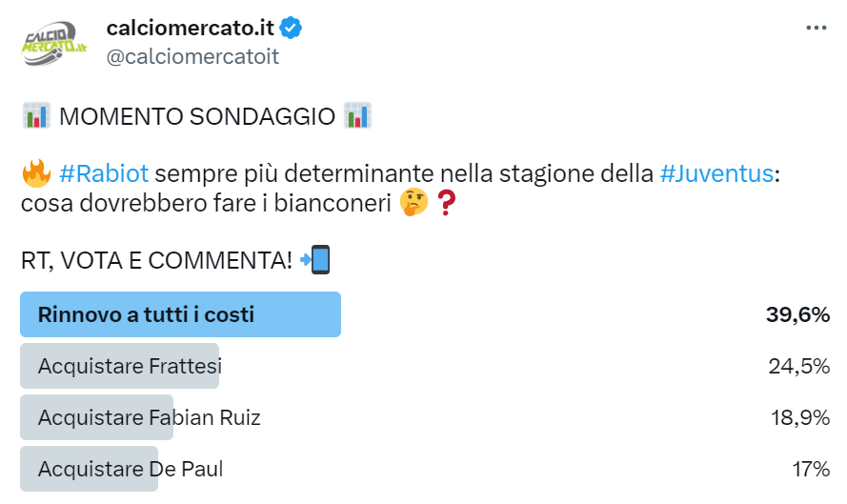847x504 pixels.
Task: Click the MOMENTO SONDAGGIO tweet text
Action: click(x=196, y=116)
